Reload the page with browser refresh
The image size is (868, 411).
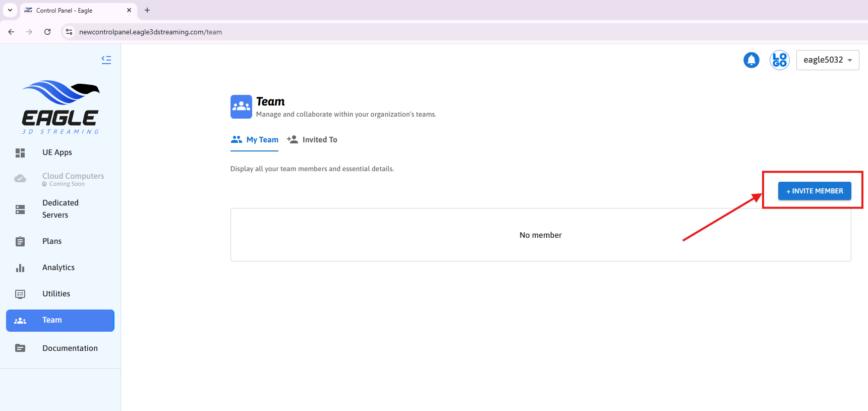tap(47, 32)
